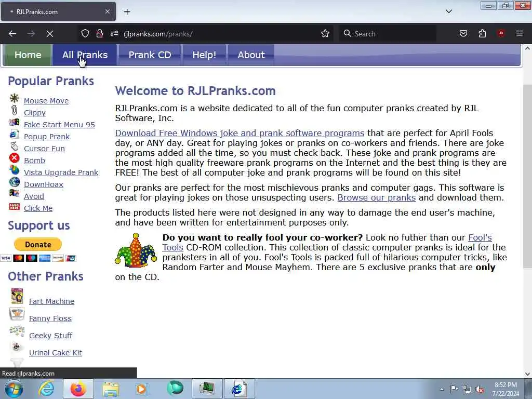Click the Vista Upgrade Prank icon
Image resolution: width=532 pixels, height=399 pixels.
pyautogui.click(x=14, y=170)
